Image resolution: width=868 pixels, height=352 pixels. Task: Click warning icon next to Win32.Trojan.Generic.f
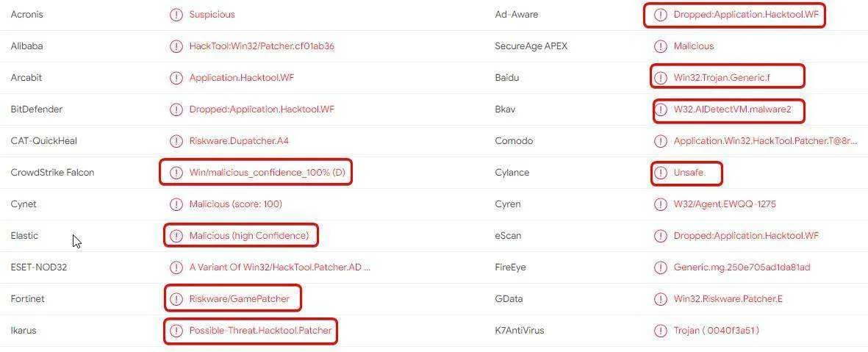(661, 77)
